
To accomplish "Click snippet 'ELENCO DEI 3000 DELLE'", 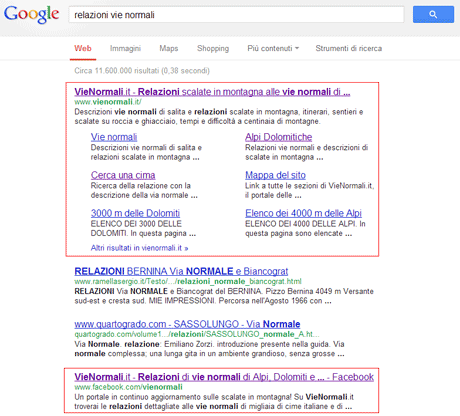I will pyautogui.click(x=143, y=228).
